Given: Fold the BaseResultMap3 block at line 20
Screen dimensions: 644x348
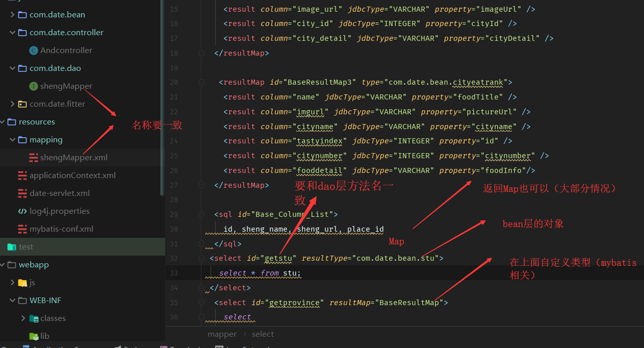Looking at the screenshot, I should click(201, 82).
